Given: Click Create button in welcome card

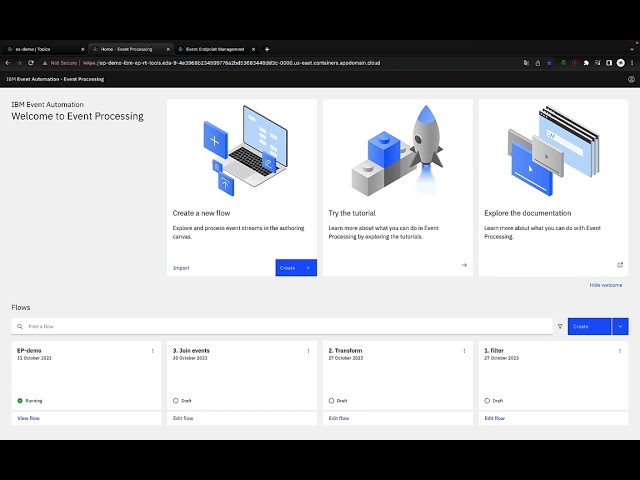Looking at the screenshot, I should tap(296, 268).
